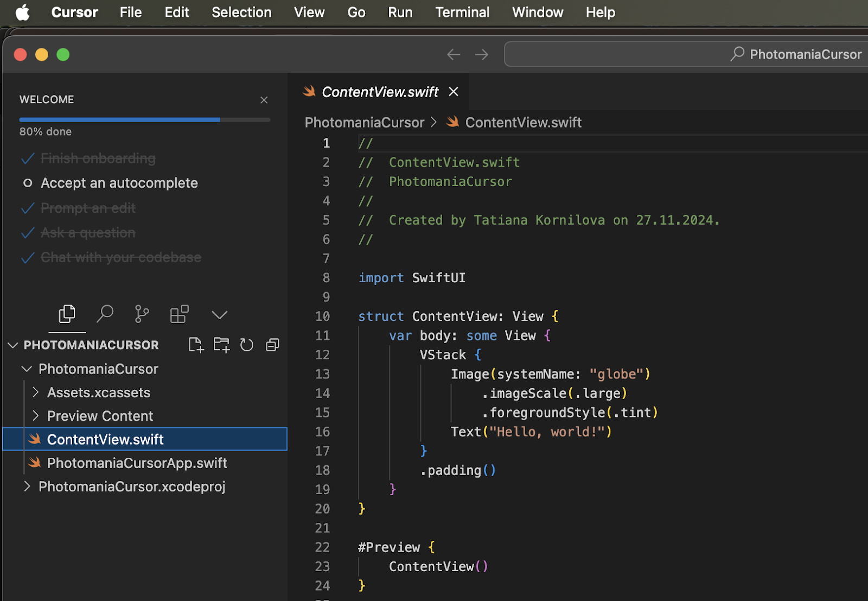Viewport: 868px width, 601px height.
Task: Place cursor on import SwiftUI line
Action: point(412,278)
